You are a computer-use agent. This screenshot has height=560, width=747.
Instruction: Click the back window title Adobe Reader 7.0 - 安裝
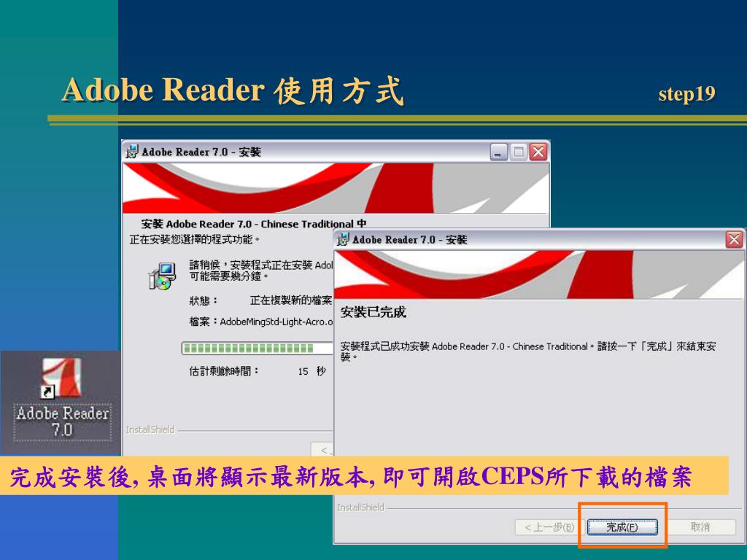201,152
